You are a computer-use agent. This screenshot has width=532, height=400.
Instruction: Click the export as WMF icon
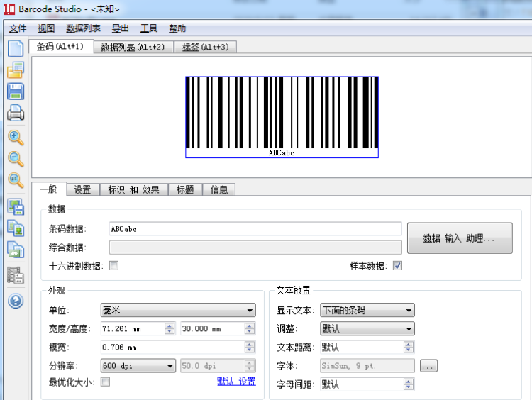(x=15, y=250)
